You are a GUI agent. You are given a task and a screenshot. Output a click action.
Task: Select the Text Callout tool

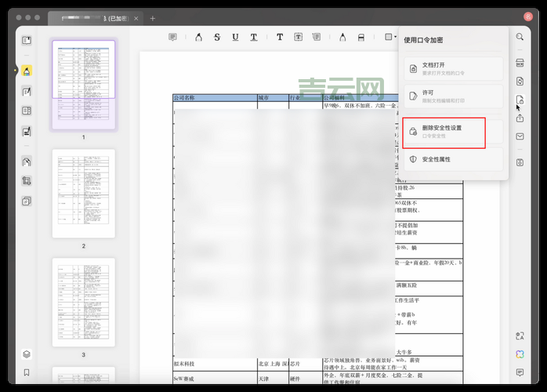(x=317, y=37)
